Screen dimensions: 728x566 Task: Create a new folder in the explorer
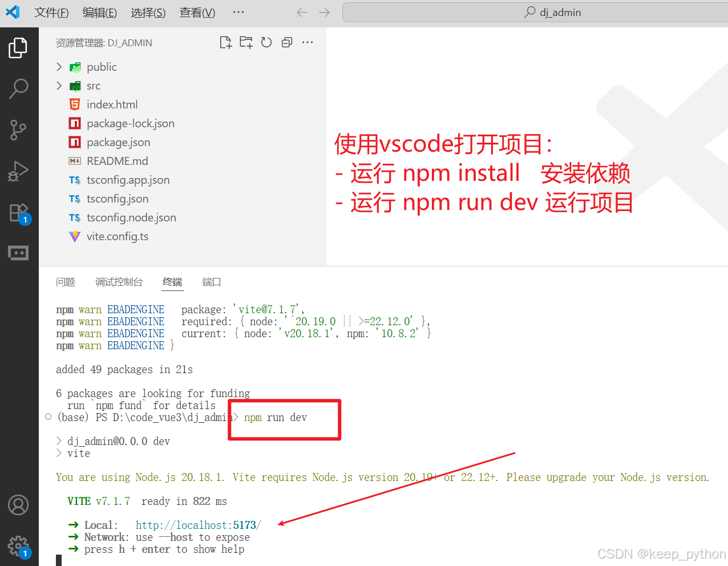click(246, 42)
